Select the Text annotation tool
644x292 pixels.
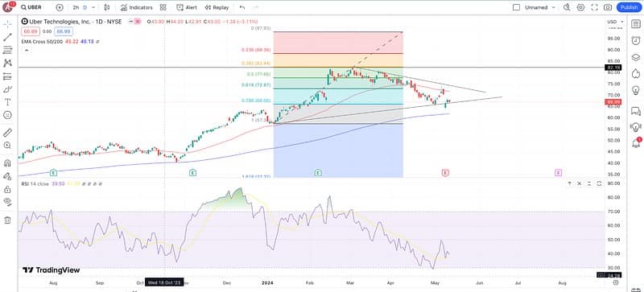(x=7, y=102)
